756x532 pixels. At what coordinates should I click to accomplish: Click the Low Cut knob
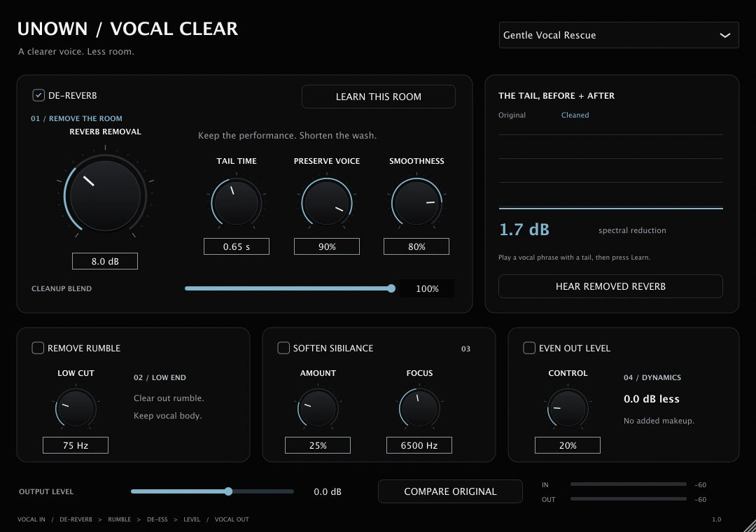pos(76,408)
